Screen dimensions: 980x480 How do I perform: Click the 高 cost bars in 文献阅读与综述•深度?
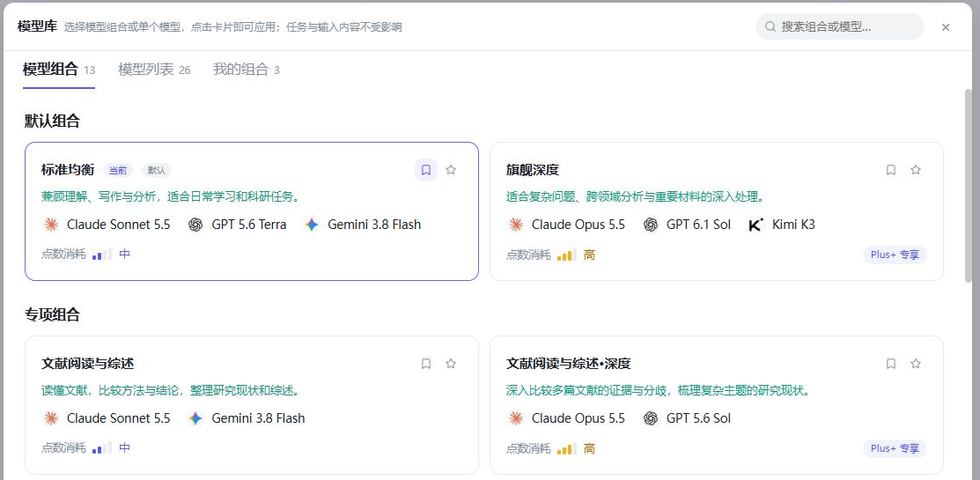tap(567, 449)
